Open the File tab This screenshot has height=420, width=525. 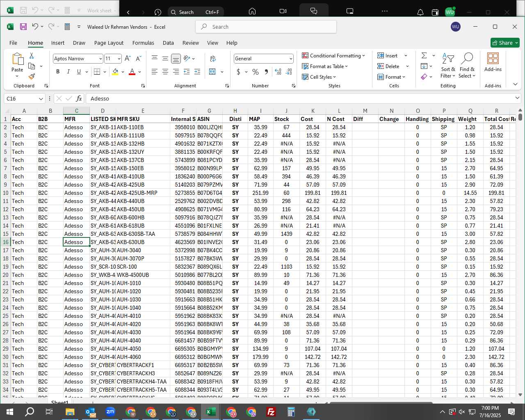13,43
